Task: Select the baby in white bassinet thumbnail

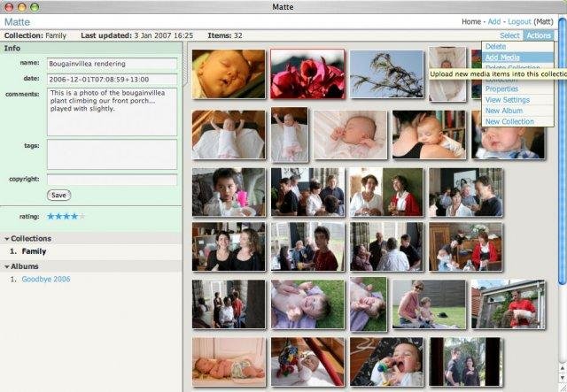Action: click(x=447, y=73)
